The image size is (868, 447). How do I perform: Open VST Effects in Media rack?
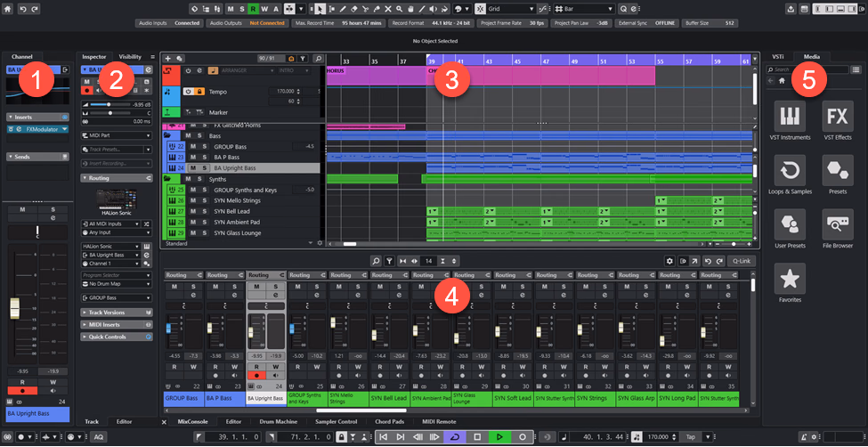[838, 117]
